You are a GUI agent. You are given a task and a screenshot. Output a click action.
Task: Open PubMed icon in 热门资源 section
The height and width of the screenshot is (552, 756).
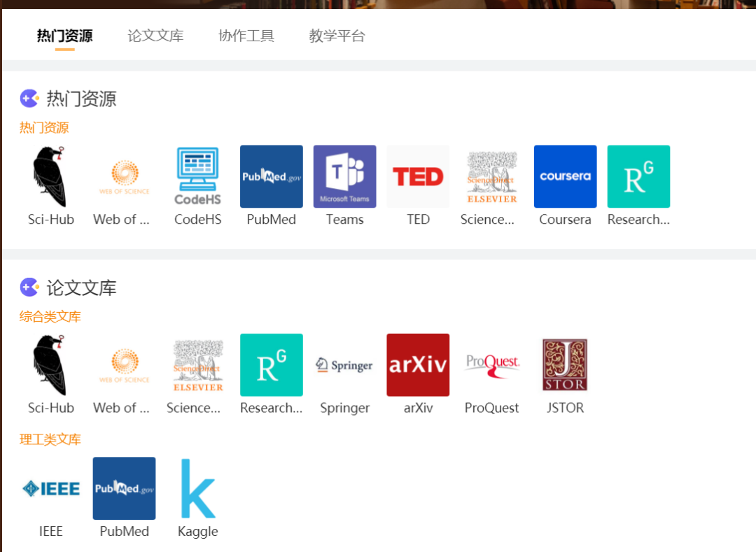[x=272, y=177]
